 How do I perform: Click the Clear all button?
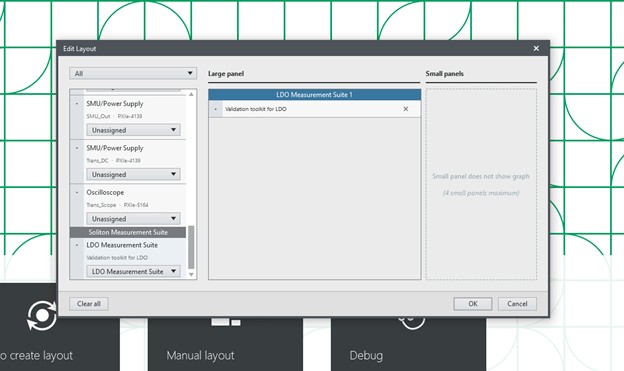click(x=89, y=304)
